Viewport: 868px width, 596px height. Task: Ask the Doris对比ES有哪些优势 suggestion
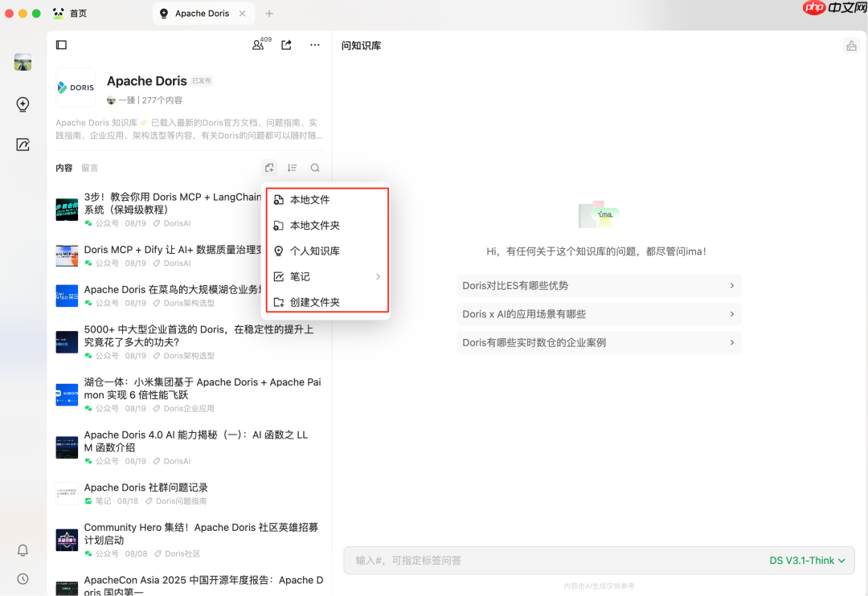click(599, 285)
